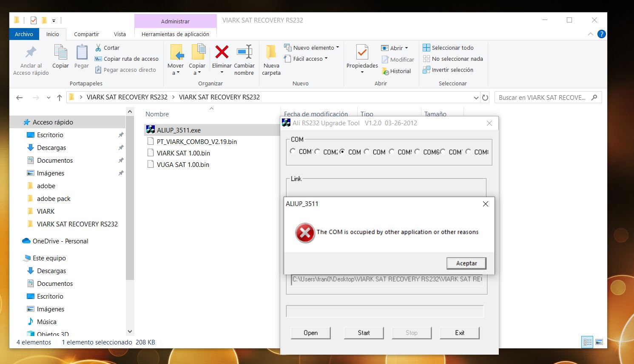This screenshot has width=634, height=364.
Task: Click the upgrade progress bar
Action: (x=385, y=311)
